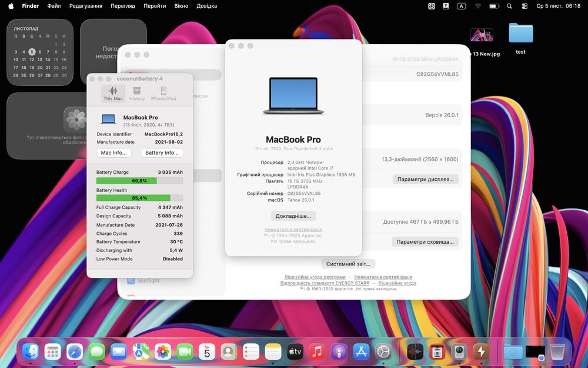Open Podcasts app in Dock
The height and width of the screenshot is (368, 588).
coord(339,352)
